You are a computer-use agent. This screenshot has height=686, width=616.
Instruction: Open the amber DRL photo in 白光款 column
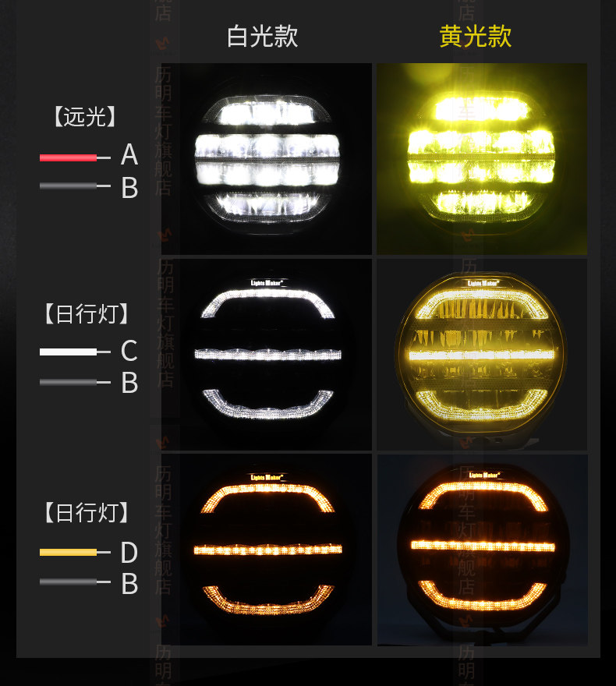click(267, 550)
